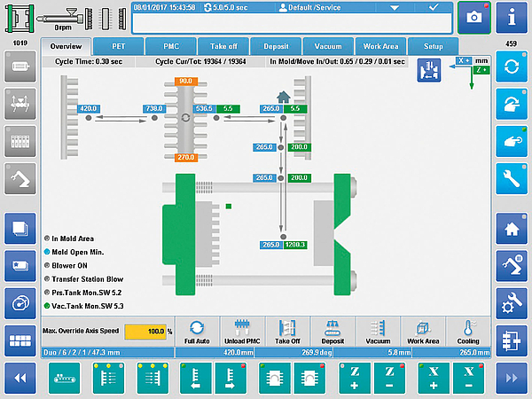This screenshot has width=532, height=399.
Task: Click the Unload PMC button
Action: (x=241, y=332)
